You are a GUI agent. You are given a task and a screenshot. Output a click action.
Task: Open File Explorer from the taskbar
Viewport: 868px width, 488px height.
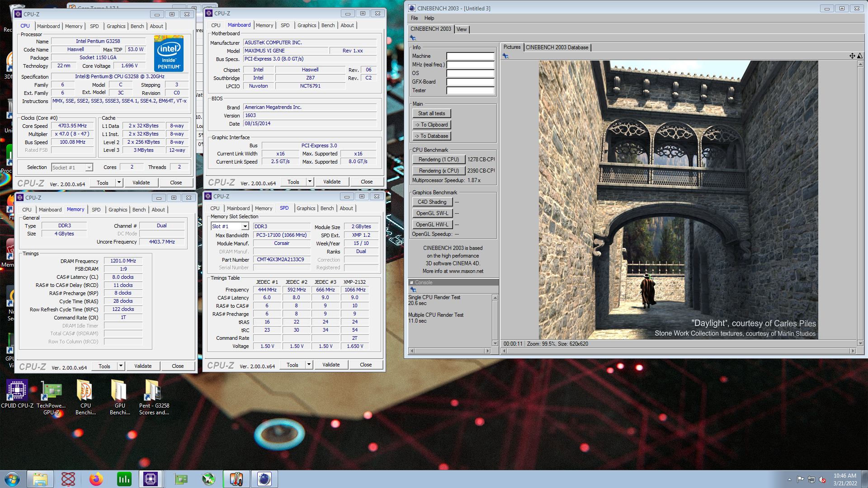click(x=40, y=479)
